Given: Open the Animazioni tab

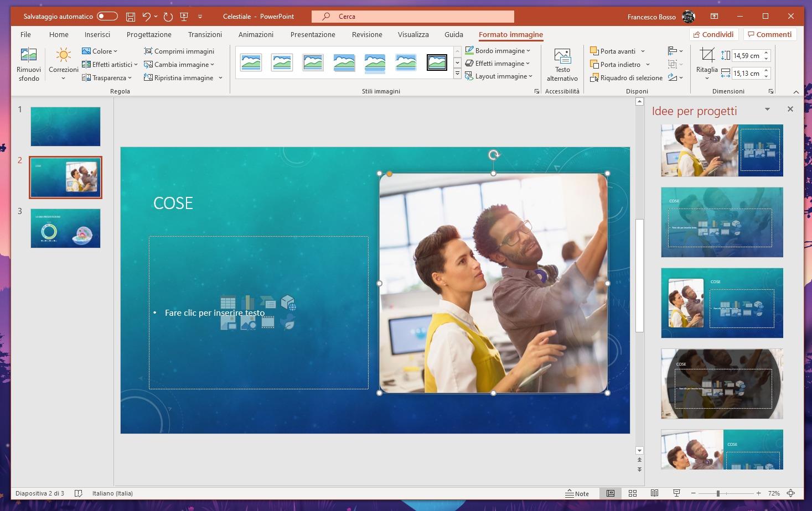Looking at the screenshot, I should pyautogui.click(x=256, y=34).
